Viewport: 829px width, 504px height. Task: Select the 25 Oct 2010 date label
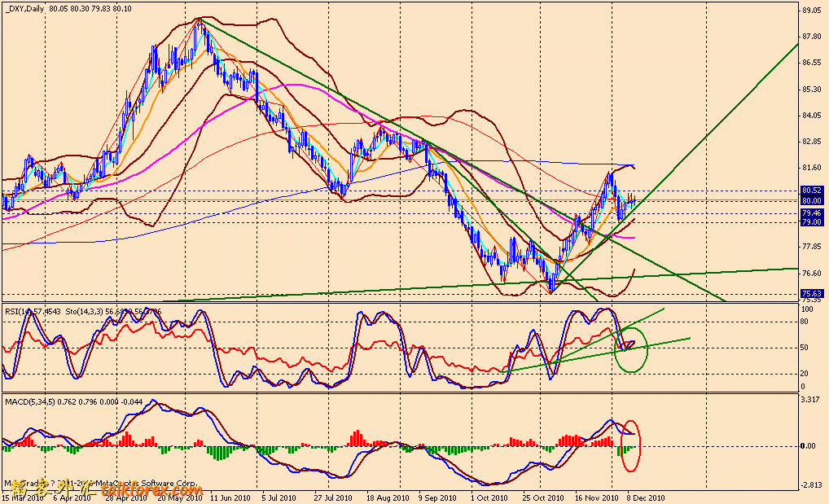[x=542, y=497]
